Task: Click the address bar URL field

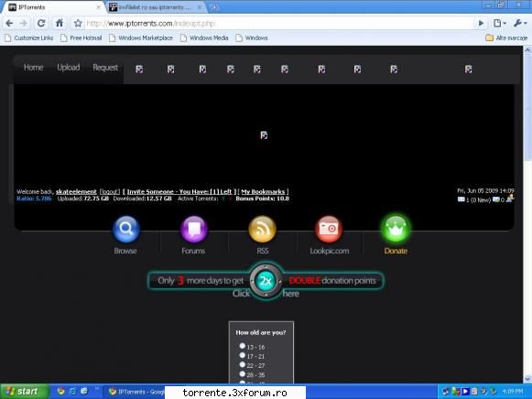Action: point(278,24)
